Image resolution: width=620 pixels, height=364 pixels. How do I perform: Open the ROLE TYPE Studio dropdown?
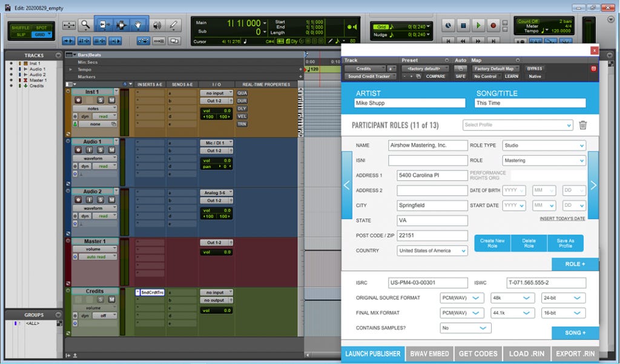(x=544, y=146)
